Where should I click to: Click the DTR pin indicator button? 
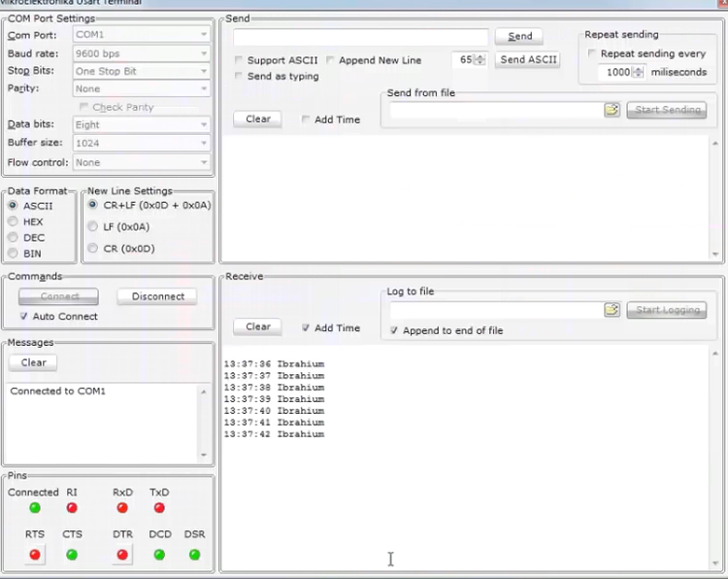[x=122, y=555]
